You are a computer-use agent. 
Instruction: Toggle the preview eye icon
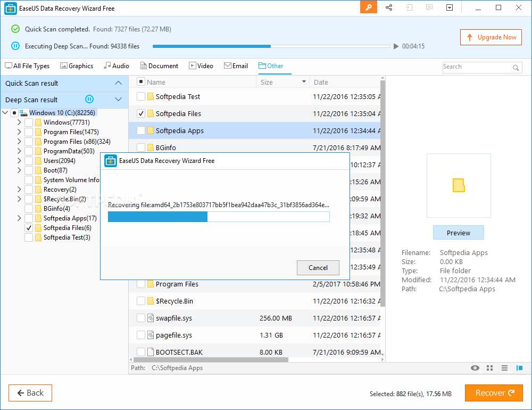pyautogui.click(x=475, y=368)
